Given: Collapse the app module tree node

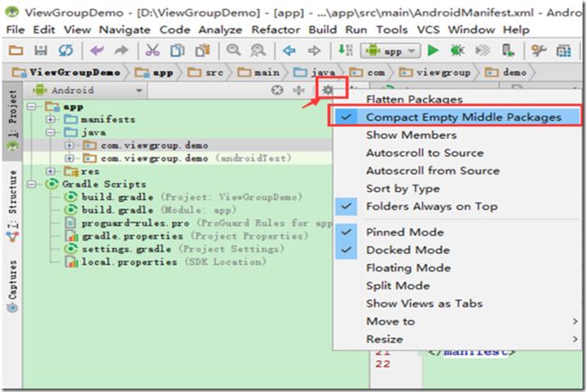Looking at the screenshot, I should click(32, 107).
